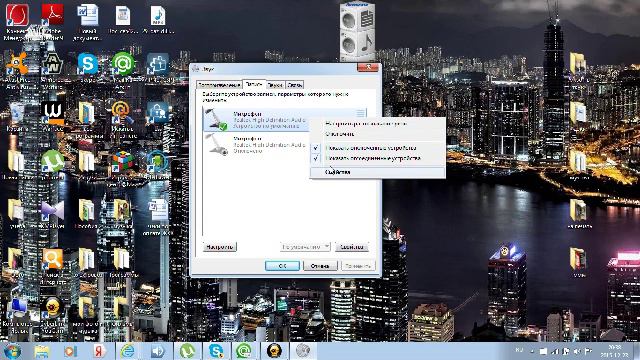640x360 pixels.
Task: Launch uTorrent from the desktop shortcut
Action: pyautogui.click(x=52, y=161)
